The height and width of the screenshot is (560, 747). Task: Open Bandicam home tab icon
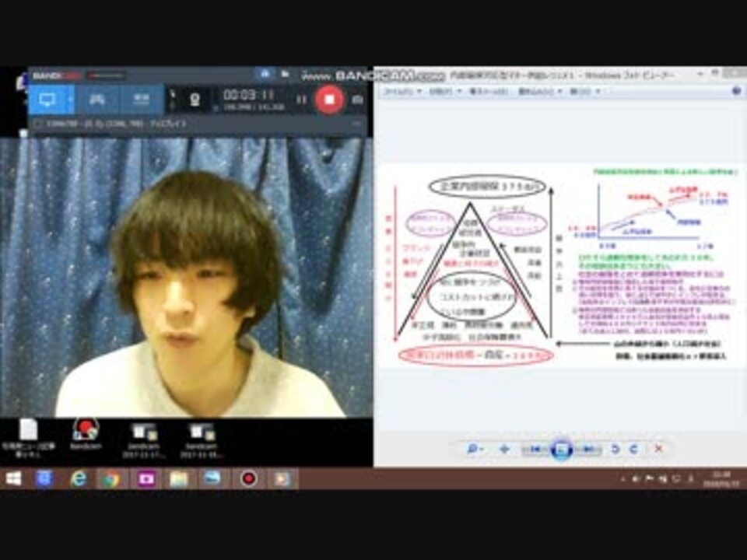click(x=265, y=74)
